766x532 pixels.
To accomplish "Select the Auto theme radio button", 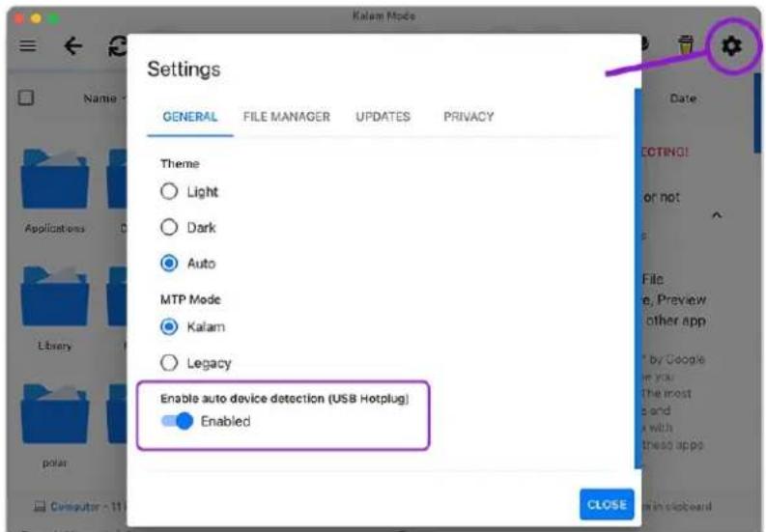I will coord(169,264).
